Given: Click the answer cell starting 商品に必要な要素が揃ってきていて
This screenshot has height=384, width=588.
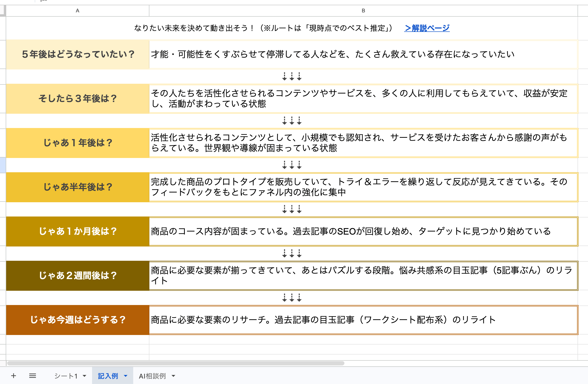Looking at the screenshot, I should point(363,276).
